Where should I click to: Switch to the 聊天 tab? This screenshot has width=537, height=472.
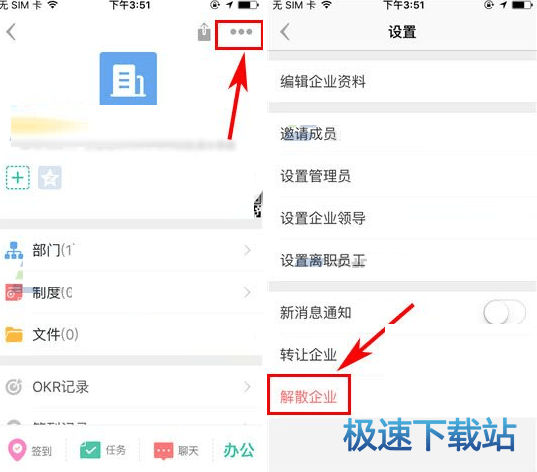tap(176, 451)
